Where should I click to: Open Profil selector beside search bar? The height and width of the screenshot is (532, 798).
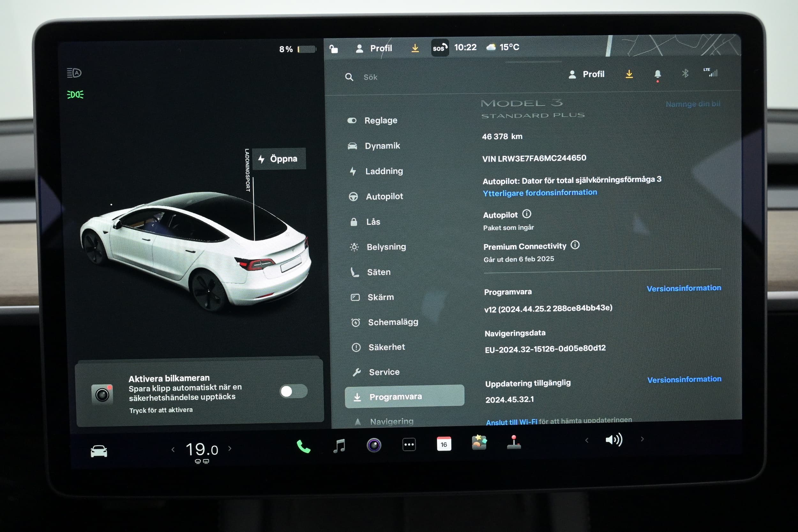[x=587, y=74]
